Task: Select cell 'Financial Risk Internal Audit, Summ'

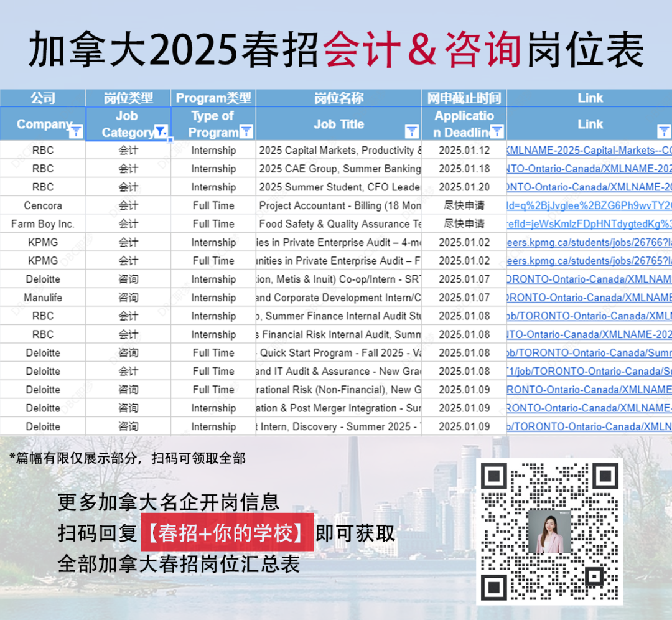Action: click(x=338, y=334)
